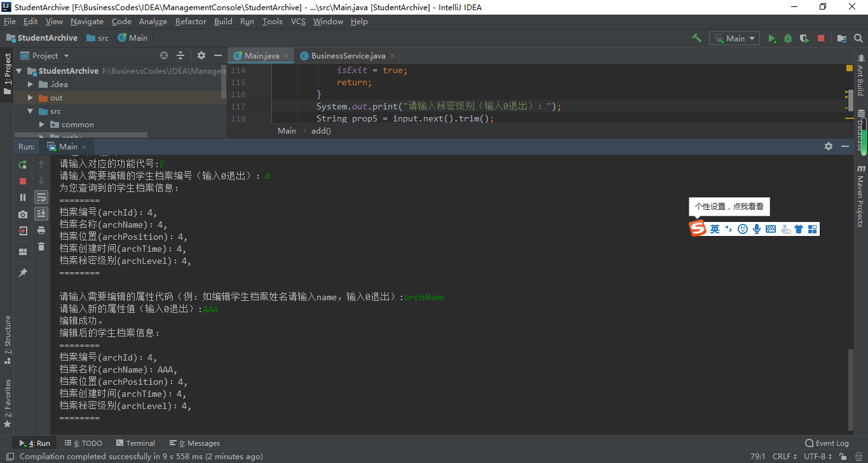Open the Main run configuration dropdown
868x463 pixels.
[735, 38]
